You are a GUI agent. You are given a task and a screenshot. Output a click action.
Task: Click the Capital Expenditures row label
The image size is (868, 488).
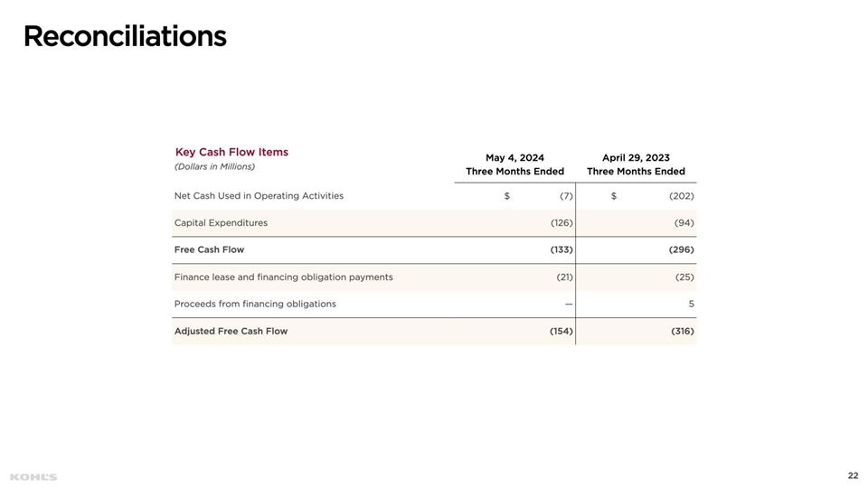click(x=221, y=223)
